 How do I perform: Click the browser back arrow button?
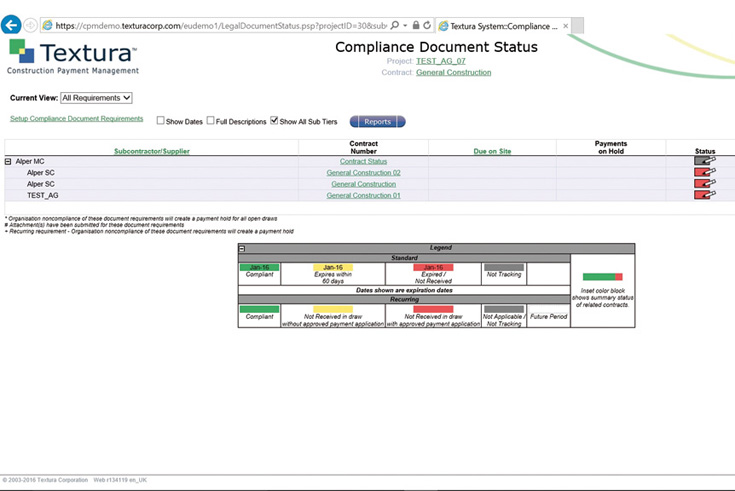[x=11, y=24]
